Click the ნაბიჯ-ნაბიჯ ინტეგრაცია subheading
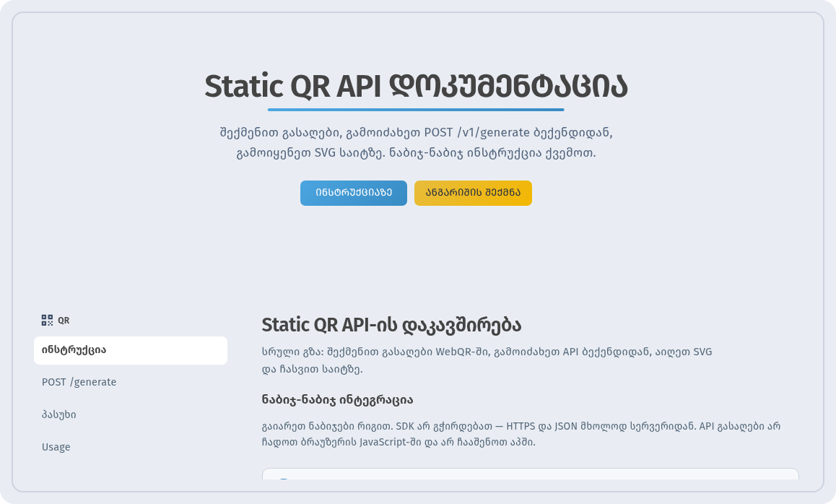Viewport: 836px width, 504px height. click(337, 400)
